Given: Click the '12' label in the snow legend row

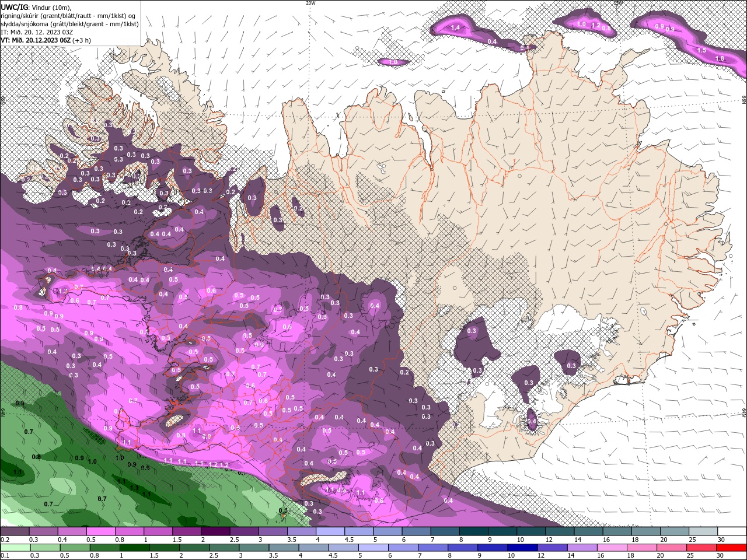Looking at the screenshot, I should point(549,540).
